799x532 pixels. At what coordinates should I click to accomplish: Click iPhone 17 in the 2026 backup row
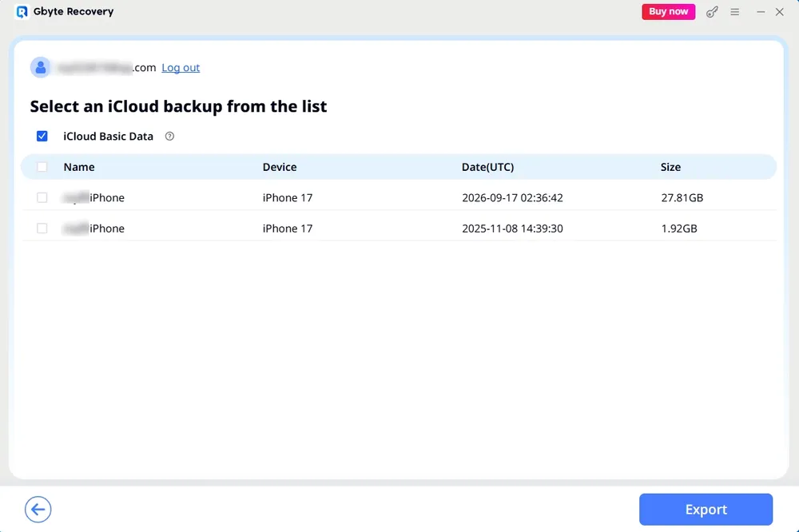pyautogui.click(x=288, y=198)
